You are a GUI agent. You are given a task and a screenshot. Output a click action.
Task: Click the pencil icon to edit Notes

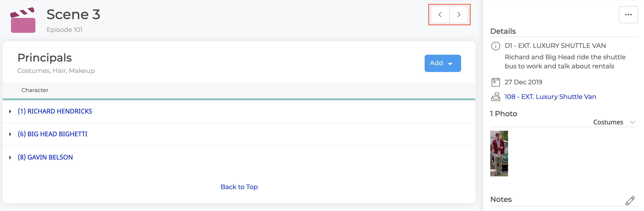click(x=630, y=200)
